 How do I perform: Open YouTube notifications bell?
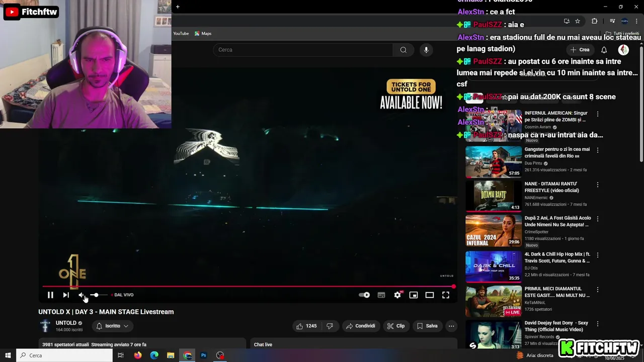click(604, 50)
